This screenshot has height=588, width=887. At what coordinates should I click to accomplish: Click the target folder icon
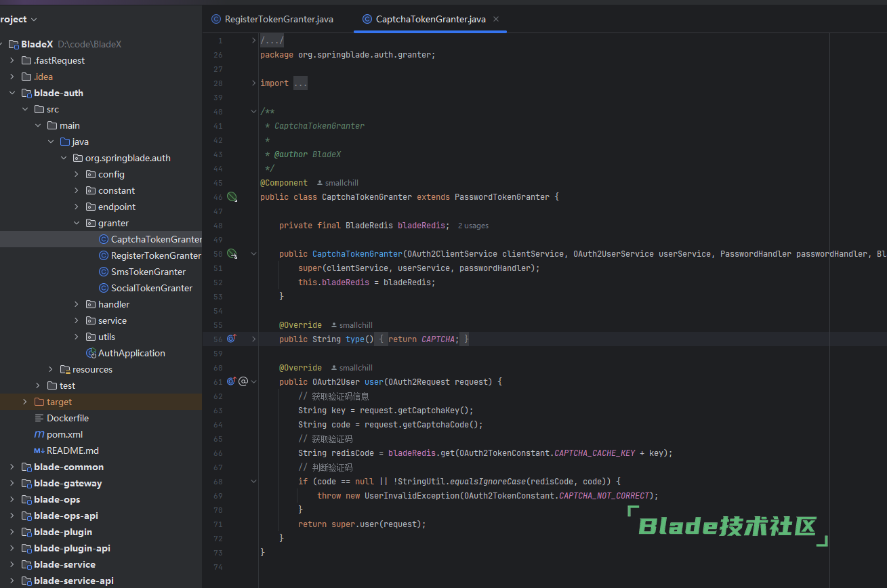(39, 402)
